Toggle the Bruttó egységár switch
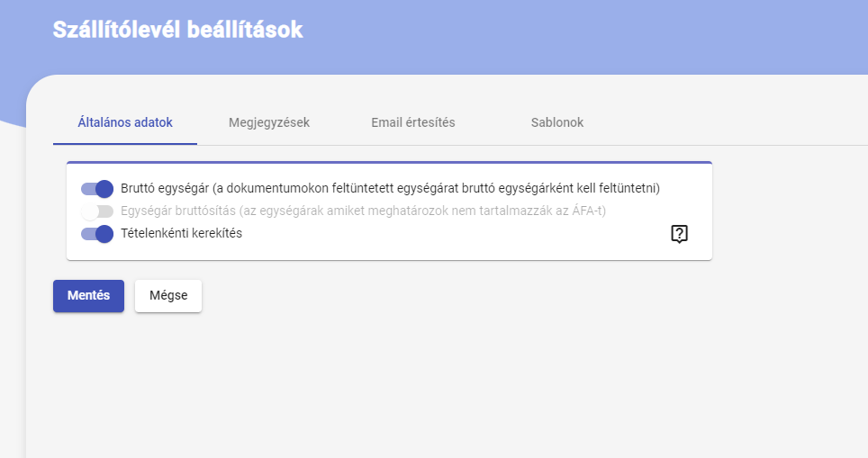The height and width of the screenshot is (458, 868). click(97, 189)
